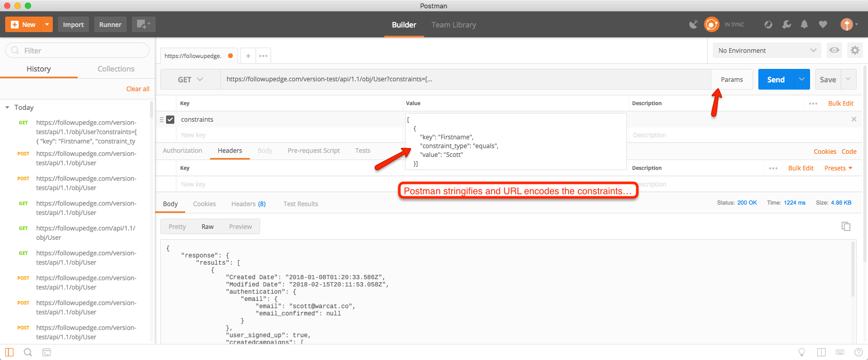This screenshot has width=868, height=360.
Task: Click the New request plus icon button
Action: 23,24
